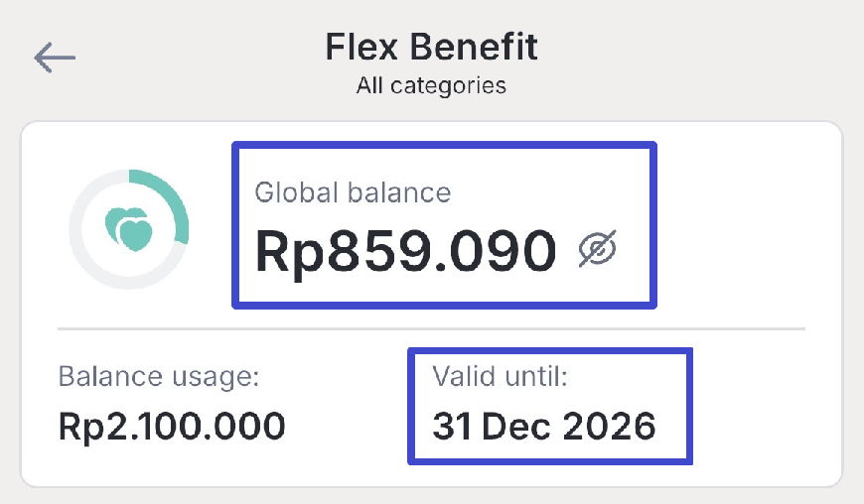Tap the Rp2.100.000 usage amount
The width and height of the screenshot is (864, 504).
point(172,427)
